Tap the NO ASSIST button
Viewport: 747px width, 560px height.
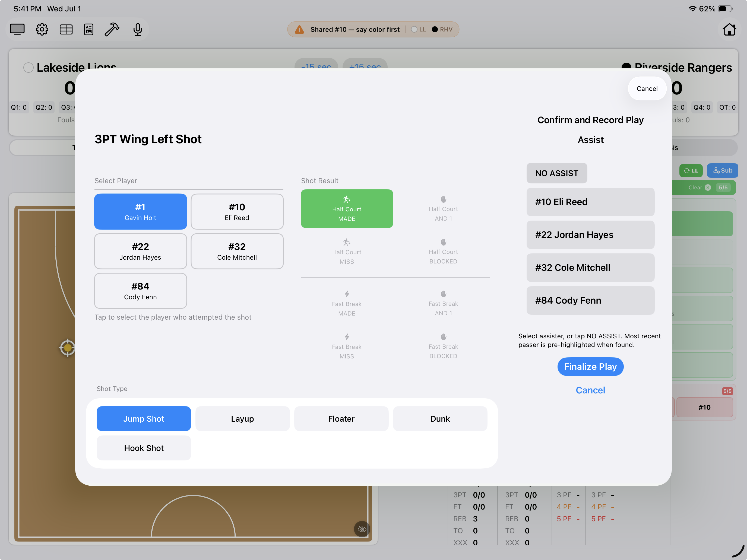coord(556,173)
